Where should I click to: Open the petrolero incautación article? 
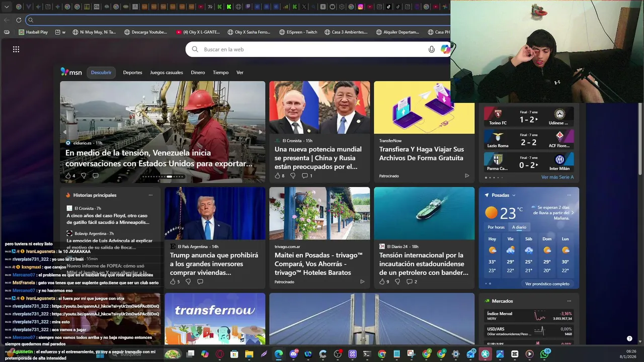(424, 263)
